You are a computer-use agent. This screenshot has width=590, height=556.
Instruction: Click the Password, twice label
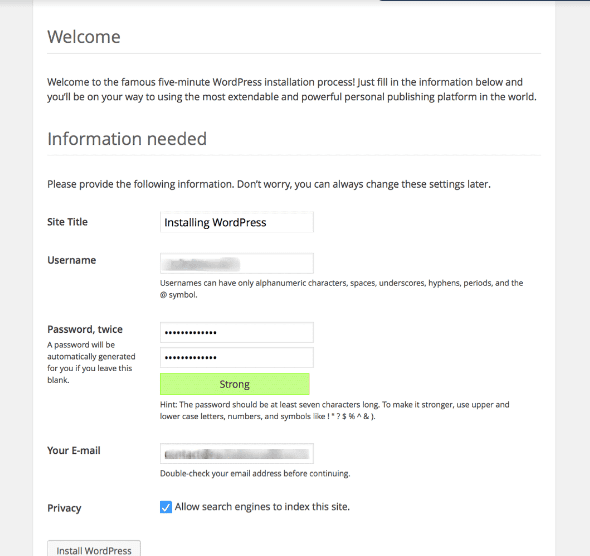pos(85,330)
